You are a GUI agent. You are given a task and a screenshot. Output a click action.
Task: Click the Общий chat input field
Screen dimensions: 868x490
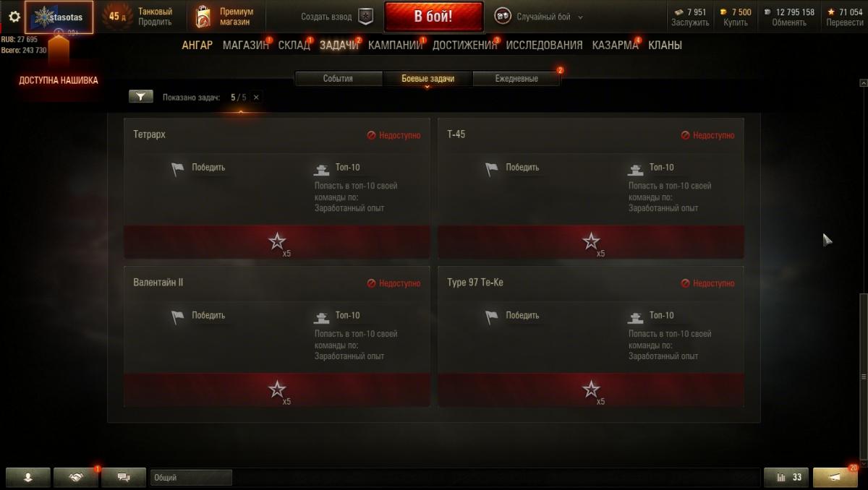[191, 477]
